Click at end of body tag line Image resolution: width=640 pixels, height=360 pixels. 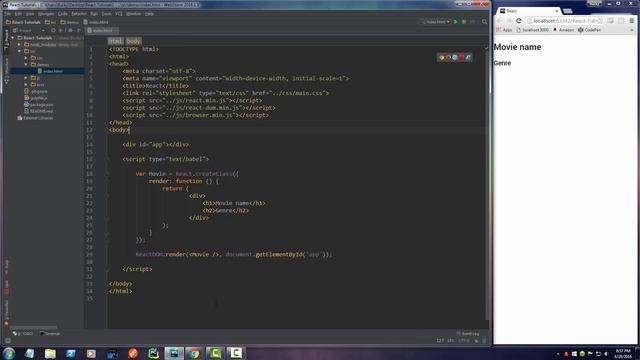[x=129, y=130]
